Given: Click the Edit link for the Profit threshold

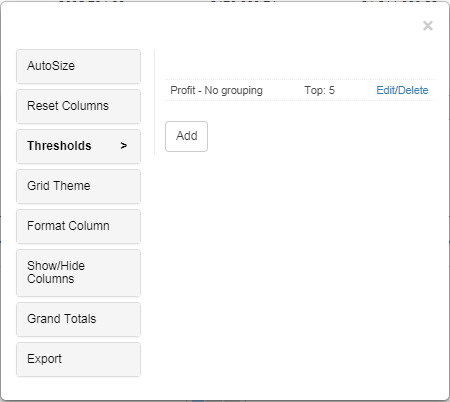Looking at the screenshot, I should point(386,90).
